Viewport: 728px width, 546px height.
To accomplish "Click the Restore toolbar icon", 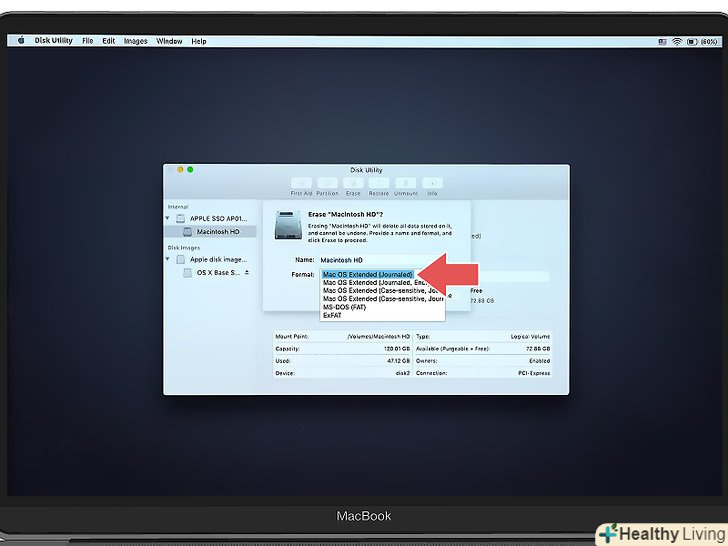I will [379, 183].
